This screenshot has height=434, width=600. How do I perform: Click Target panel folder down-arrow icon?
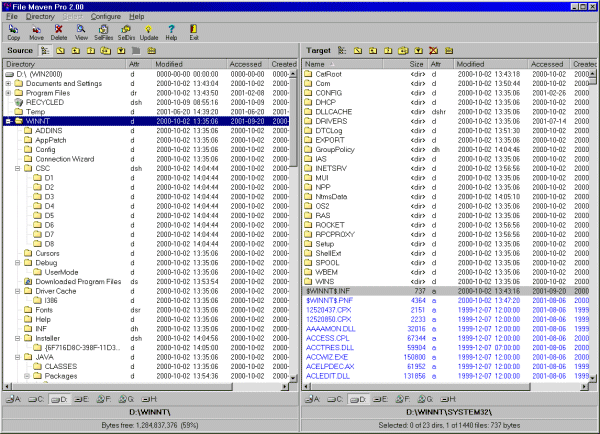click(419, 51)
